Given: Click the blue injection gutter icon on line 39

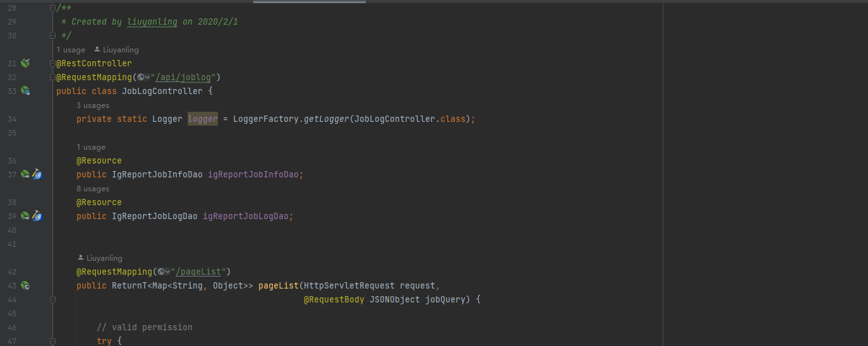Looking at the screenshot, I should [37, 216].
